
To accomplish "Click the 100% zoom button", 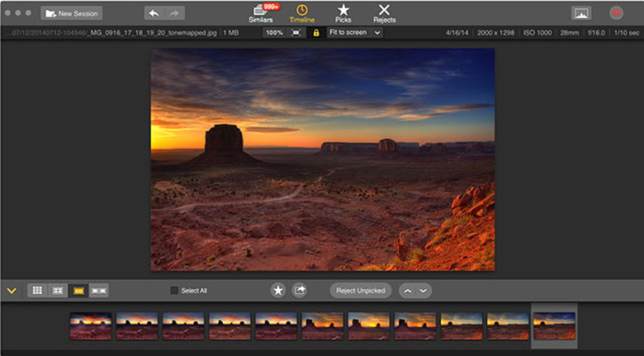I will (x=274, y=32).
